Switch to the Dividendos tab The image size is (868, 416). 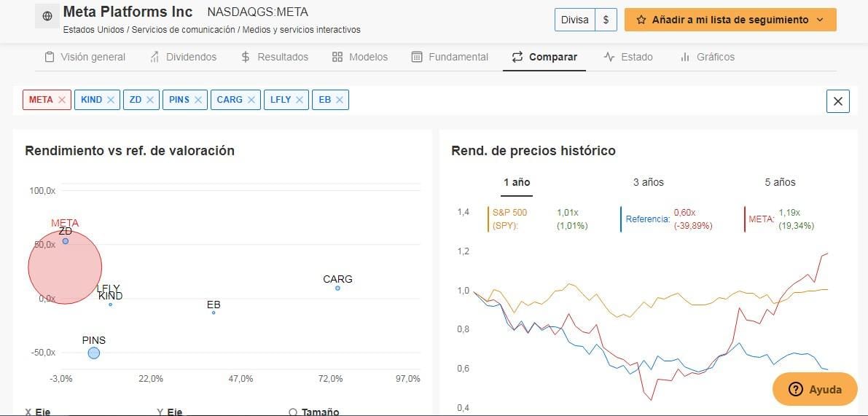[183, 57]
